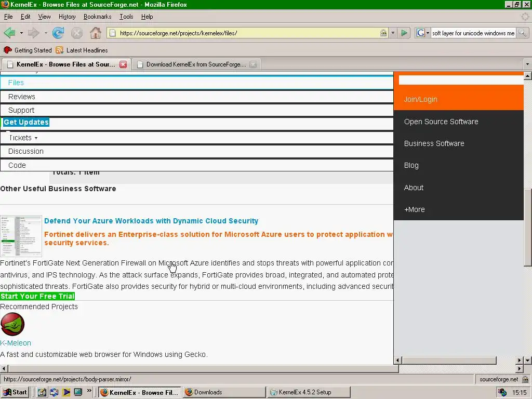The width and height of the screenshot is (532, 399).
Task: Click the system tray network icon
Action: click(502, 393)
